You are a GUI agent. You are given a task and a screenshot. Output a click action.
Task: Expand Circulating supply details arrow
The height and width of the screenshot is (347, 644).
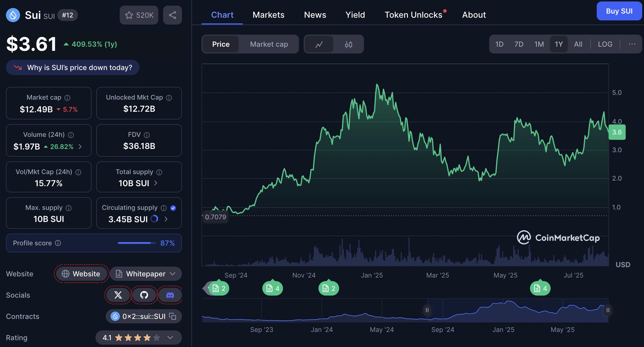pyautogui.click(x=166, y=219)
